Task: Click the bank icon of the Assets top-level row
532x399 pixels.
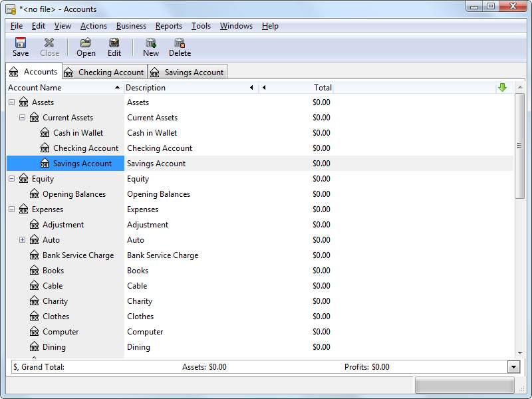Action: pos(23,102)
